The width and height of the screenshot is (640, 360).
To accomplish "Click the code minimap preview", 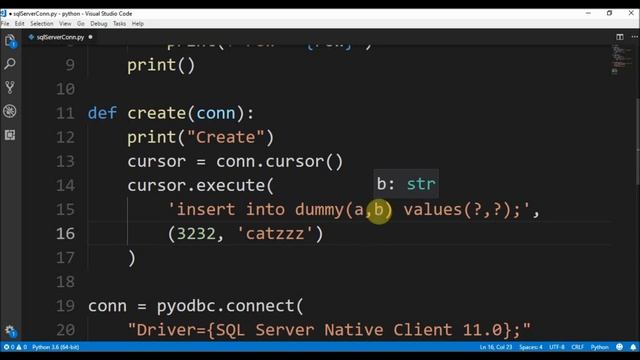I will [x=621, y=60].
